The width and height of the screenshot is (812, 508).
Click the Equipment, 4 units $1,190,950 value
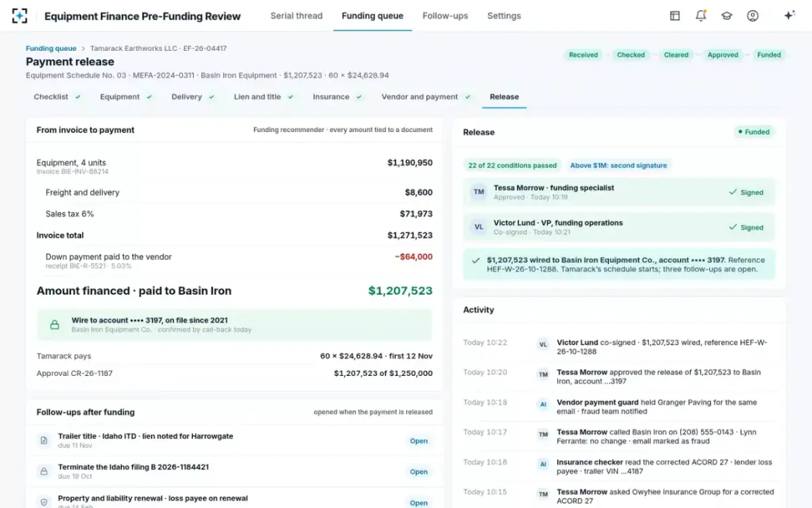[x=410, y=163]
